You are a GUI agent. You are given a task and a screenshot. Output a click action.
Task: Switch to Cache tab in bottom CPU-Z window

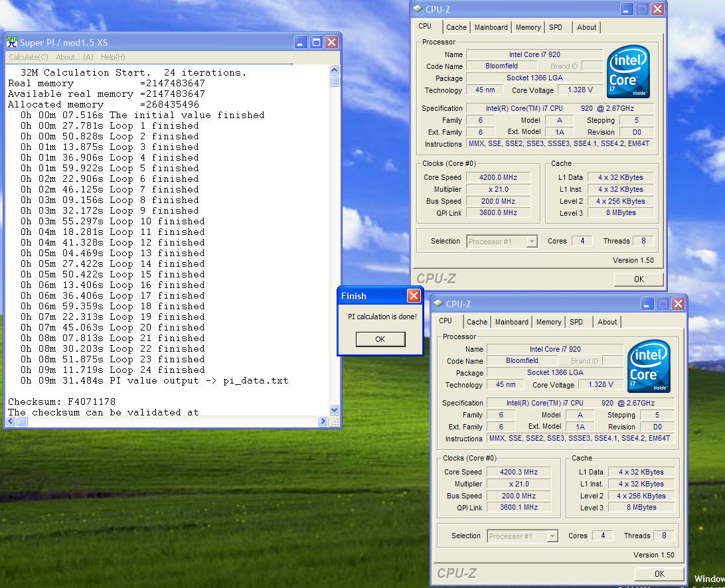[x=477, y=322]
